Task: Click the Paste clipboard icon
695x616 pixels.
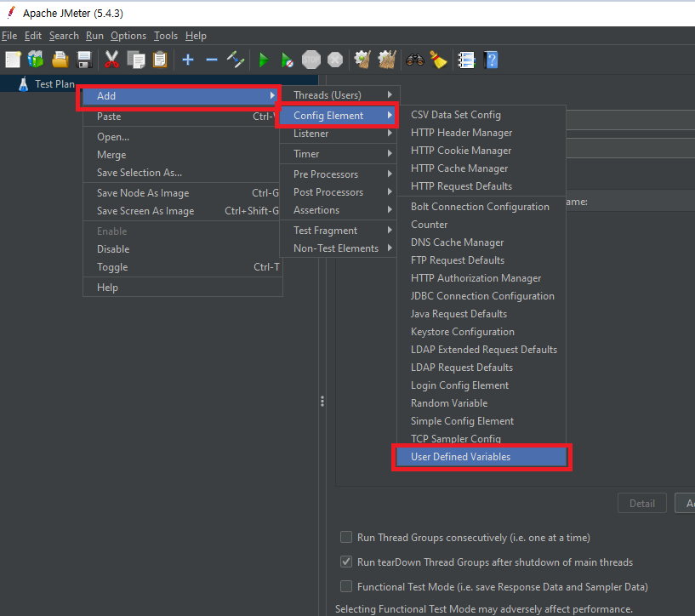Action: point(160,60)
